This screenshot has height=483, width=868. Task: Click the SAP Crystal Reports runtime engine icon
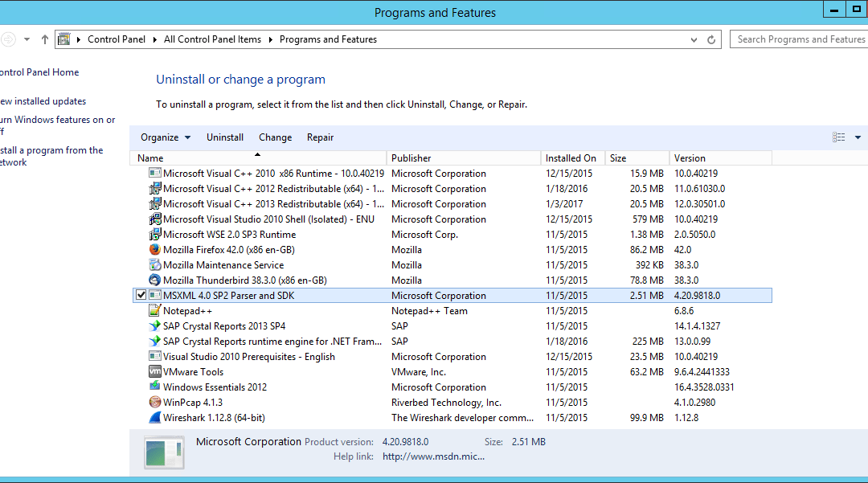155,342
